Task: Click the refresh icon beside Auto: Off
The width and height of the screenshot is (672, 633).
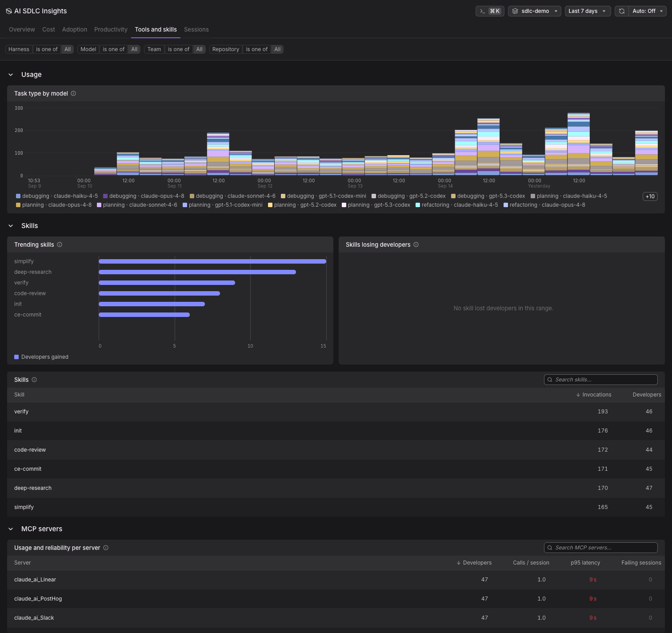Action: [x=622, y=11]
